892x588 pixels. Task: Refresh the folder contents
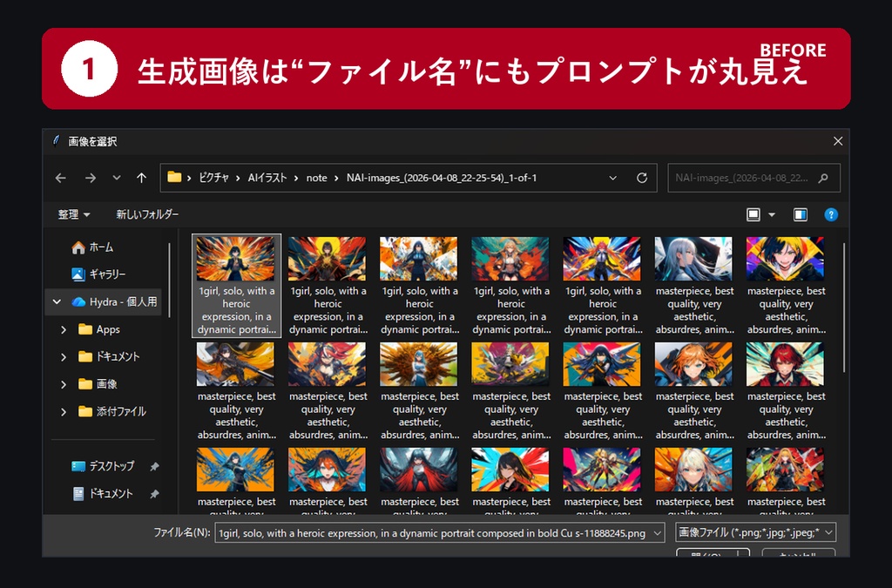(x=642, y=178)
